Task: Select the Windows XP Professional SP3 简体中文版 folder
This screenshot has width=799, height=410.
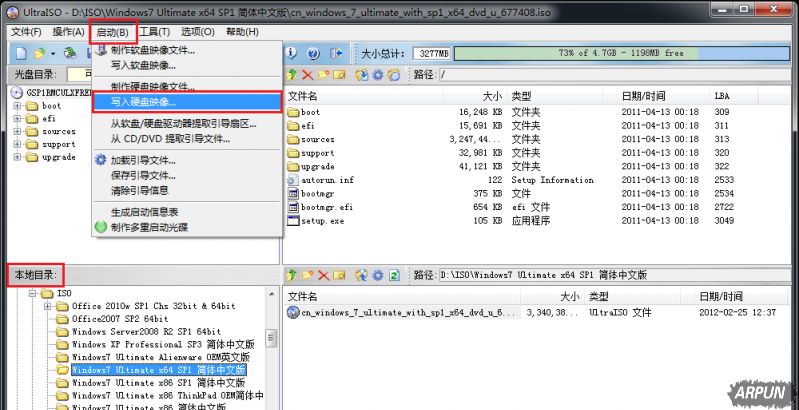Action: 163,344
